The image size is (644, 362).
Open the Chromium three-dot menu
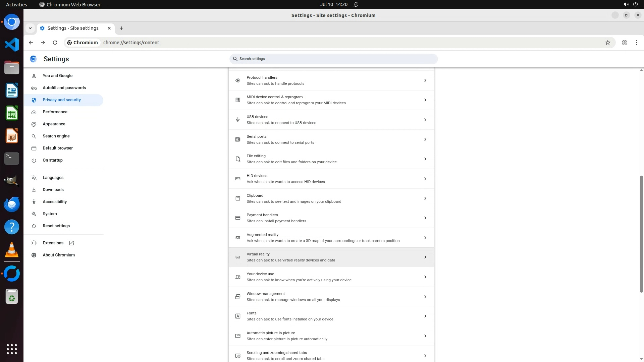636,43
